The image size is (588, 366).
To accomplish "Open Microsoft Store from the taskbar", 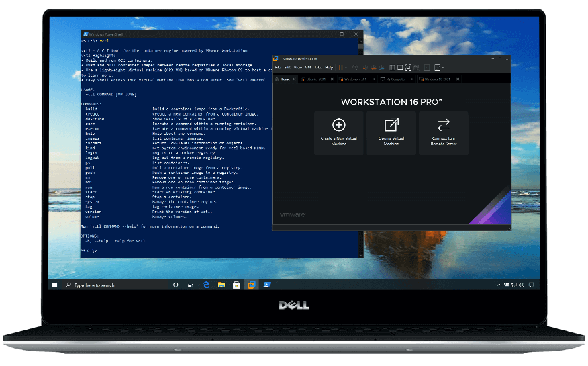I will click(x=236, y=285).
